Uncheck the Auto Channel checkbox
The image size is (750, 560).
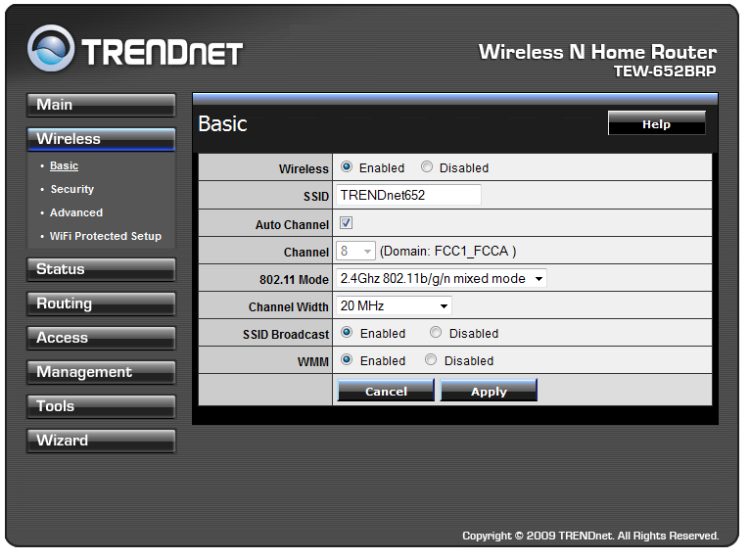click(x=347, y=223)
